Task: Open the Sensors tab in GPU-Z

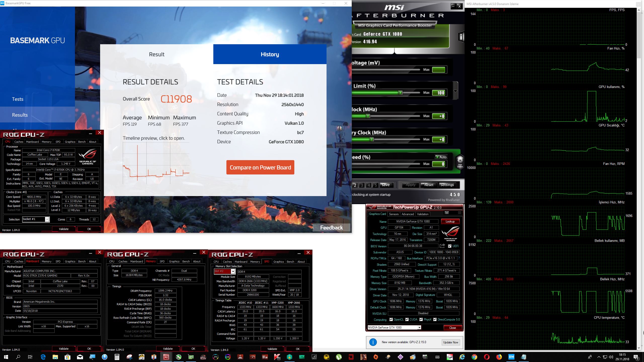Action: click(x=394, y=214)
